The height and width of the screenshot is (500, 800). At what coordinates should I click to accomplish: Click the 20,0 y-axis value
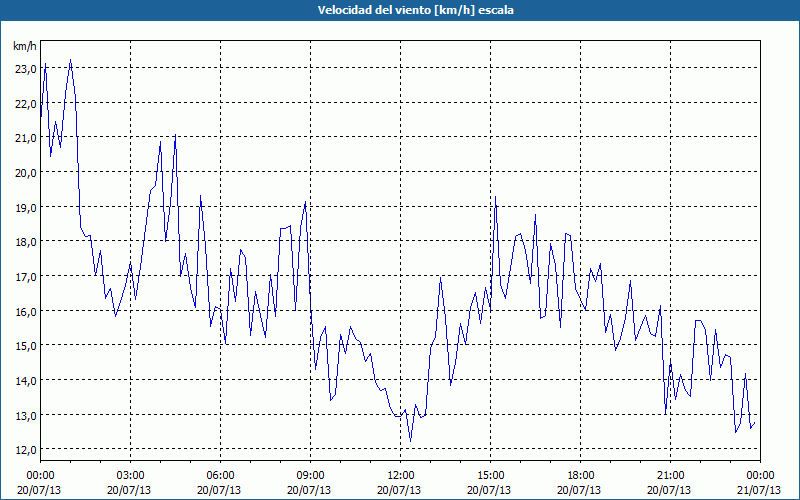pyautogui.click(x=26, y=173)
